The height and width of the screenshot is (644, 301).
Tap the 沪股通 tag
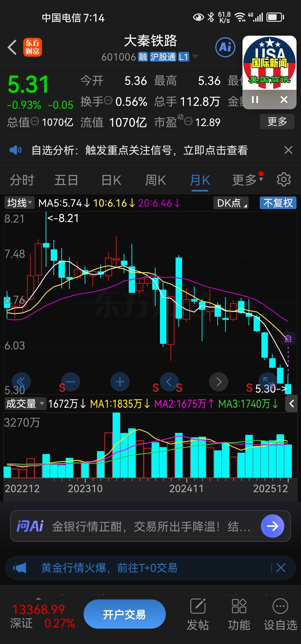pyautogui.click(x=163, y=57)
